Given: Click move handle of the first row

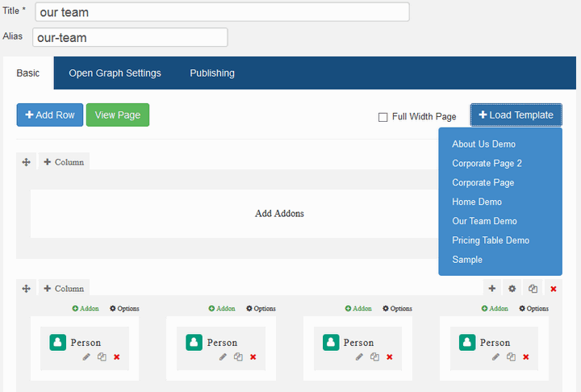Looking at the screenshot, I should coord(26,162).
